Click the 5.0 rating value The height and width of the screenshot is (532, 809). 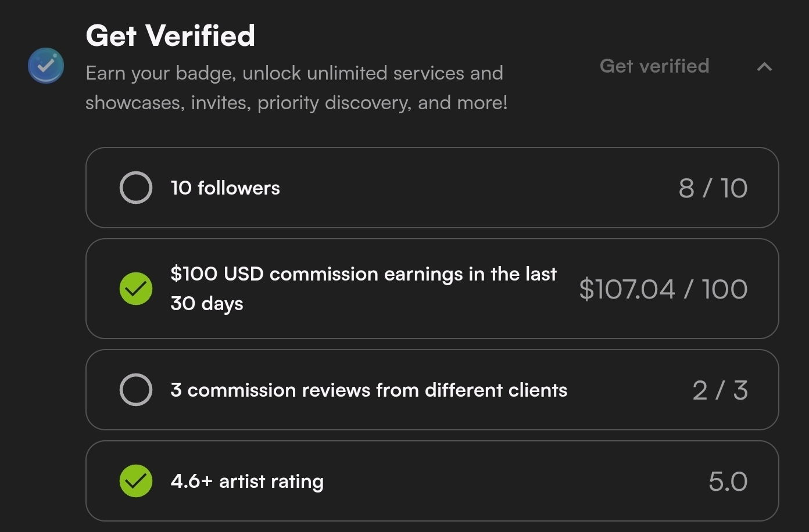click(x=728, y=481)
